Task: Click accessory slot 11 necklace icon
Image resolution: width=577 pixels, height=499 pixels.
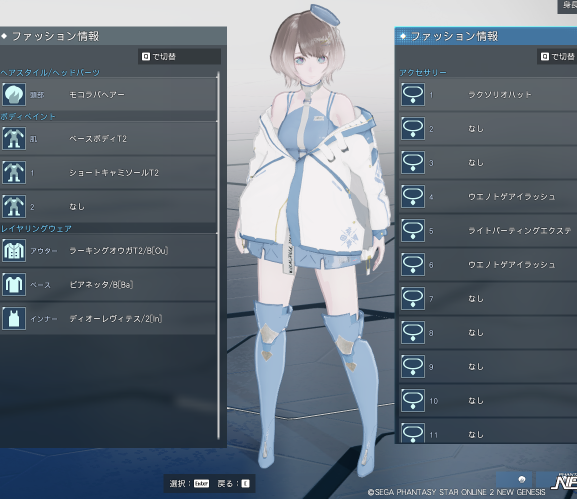Action: click(x=413, y=433)
